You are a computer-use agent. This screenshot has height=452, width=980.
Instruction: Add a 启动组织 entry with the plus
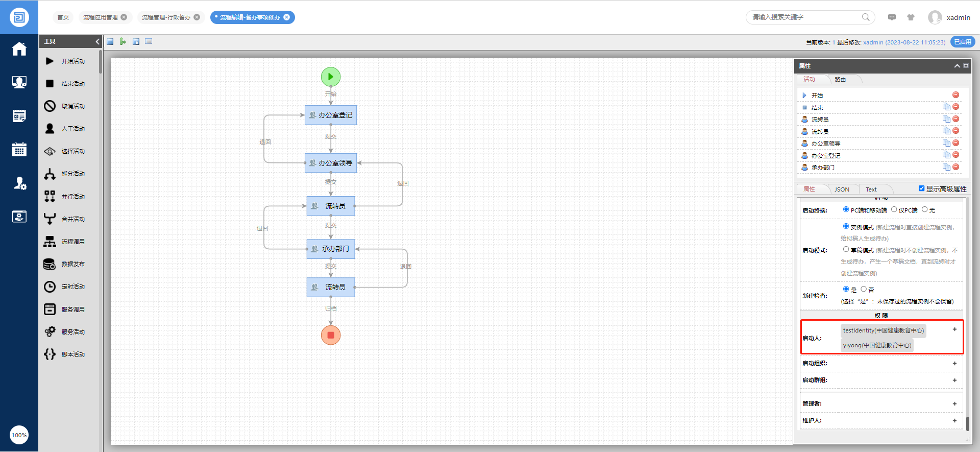pyautogui.click(x=954, y=363)
